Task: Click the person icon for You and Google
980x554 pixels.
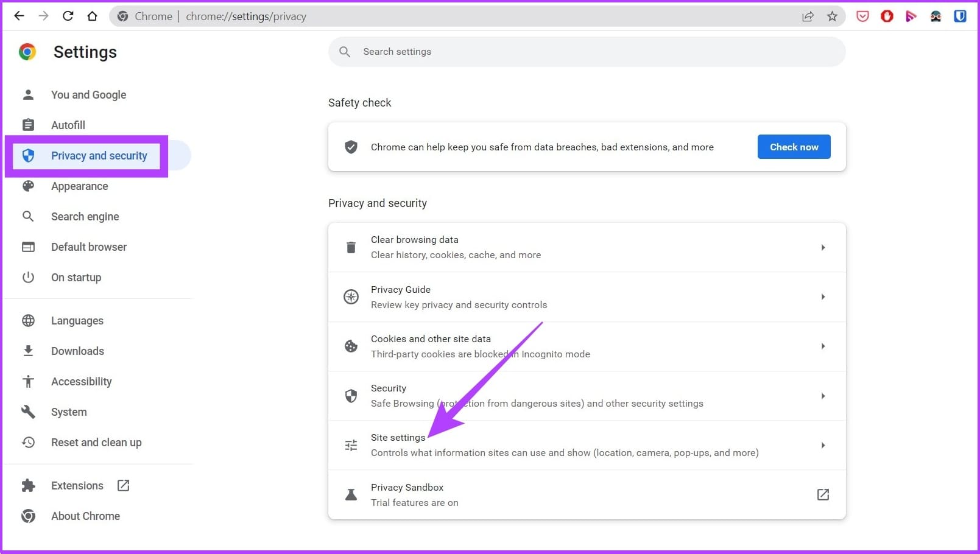Action: coord(28,94)
